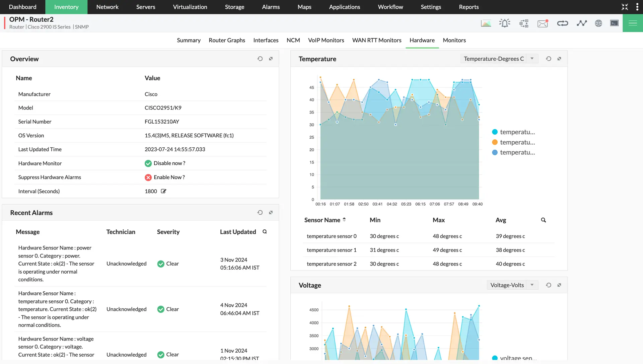Open the Voltage-Volts dropdown
This screenshot has width=643, height=364.
[x=512, y=285]
